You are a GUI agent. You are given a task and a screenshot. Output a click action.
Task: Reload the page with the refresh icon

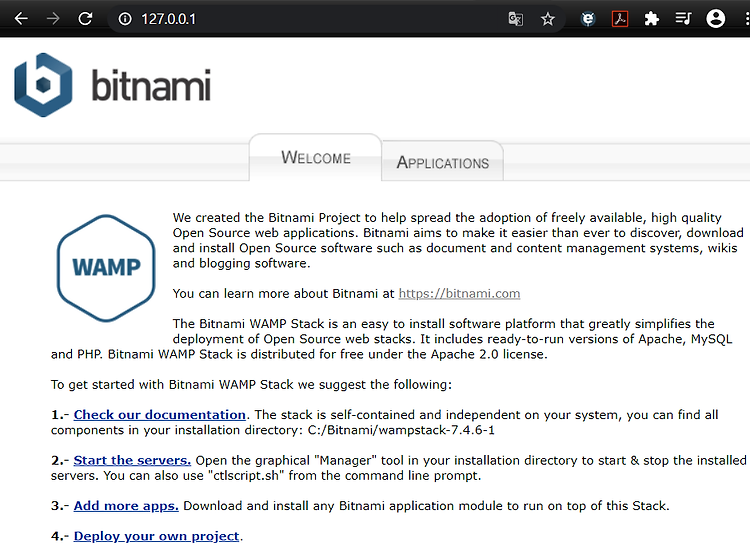(x=85, y=19)
